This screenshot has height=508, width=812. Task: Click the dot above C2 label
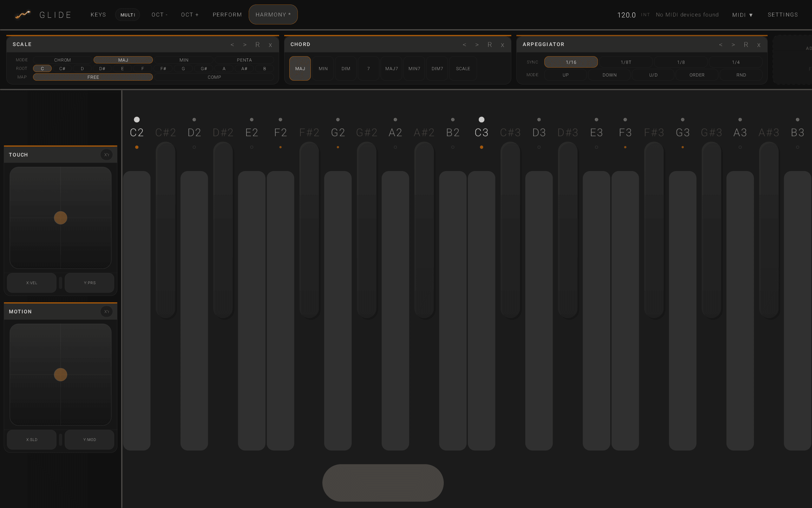point(137,119)
